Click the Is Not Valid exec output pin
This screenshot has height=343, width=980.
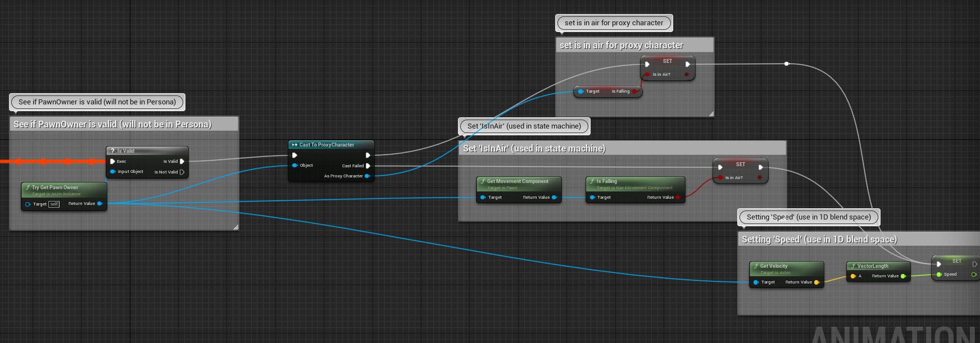[x=182, y=172]
